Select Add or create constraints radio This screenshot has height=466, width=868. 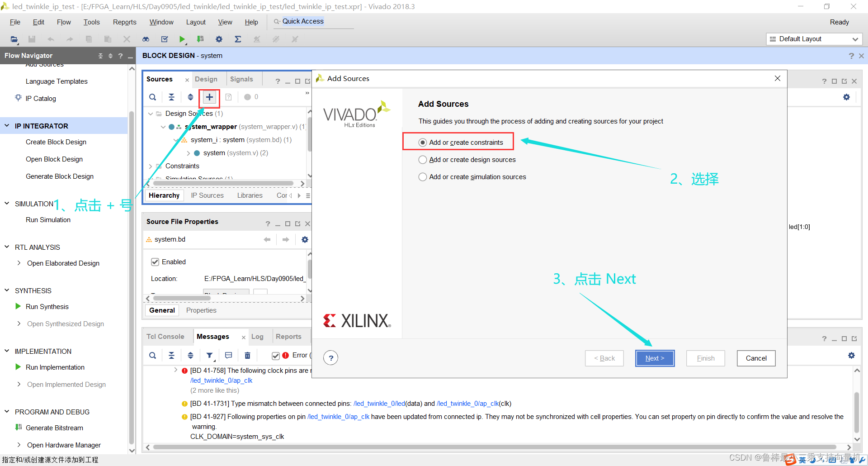click(x=422, y=143)
